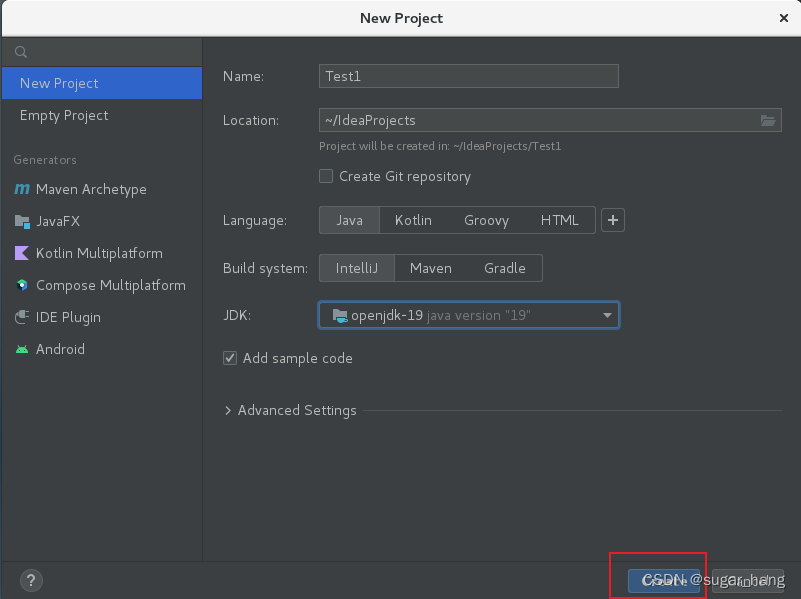Viewport: 801px width, 599px height.
Task: Click the Compose Multiplatform icon
Action: pos(22,285)
